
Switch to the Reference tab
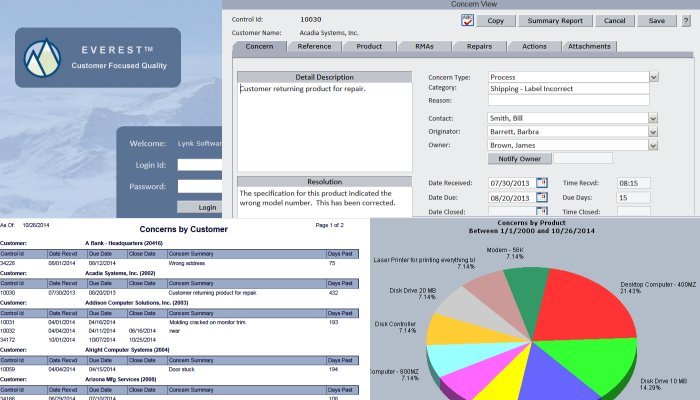314,46
